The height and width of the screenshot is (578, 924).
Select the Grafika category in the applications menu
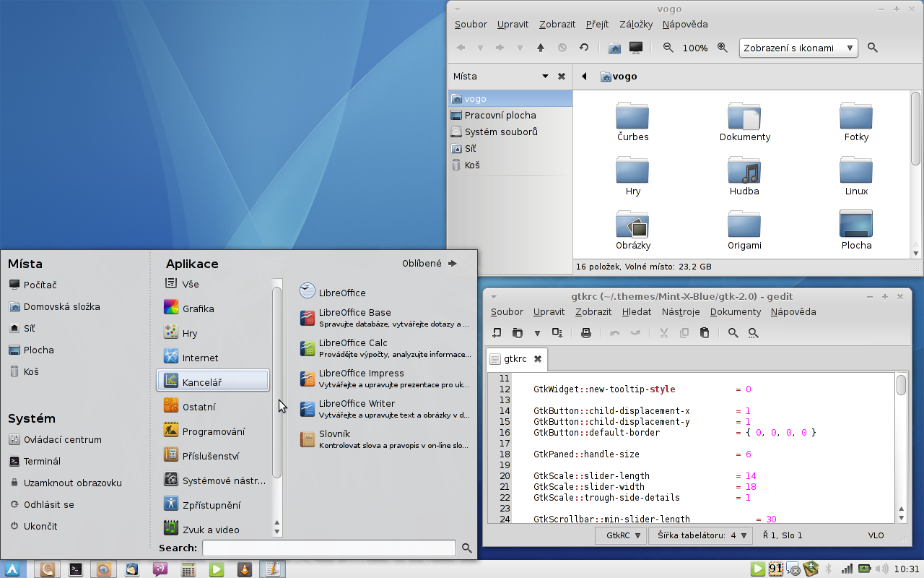[213, 309]
